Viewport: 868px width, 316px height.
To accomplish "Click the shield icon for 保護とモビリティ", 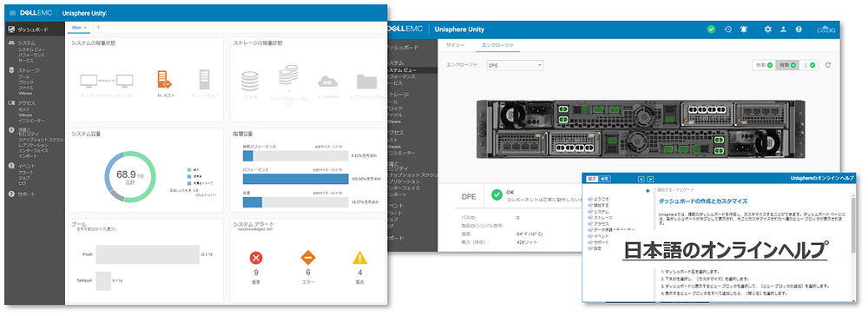I will [11, 130].
